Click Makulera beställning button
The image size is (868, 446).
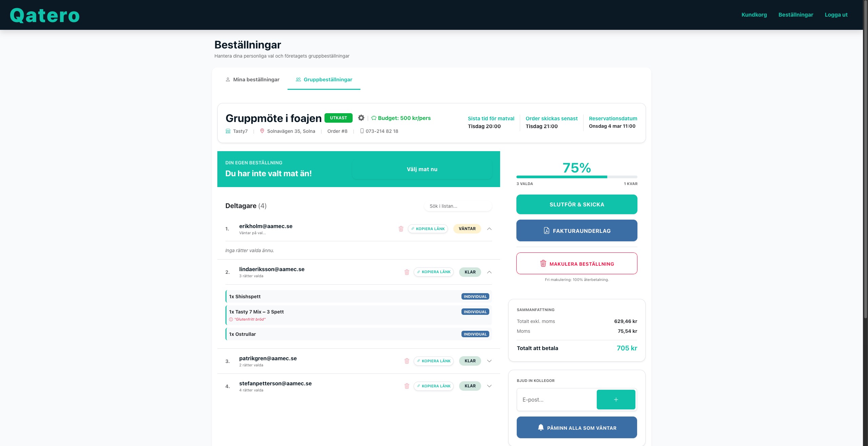click(577, 263)
